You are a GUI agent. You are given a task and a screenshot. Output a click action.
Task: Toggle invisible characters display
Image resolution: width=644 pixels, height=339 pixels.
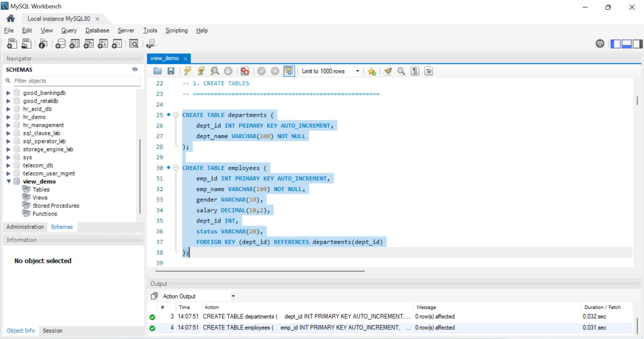point(415,71)
